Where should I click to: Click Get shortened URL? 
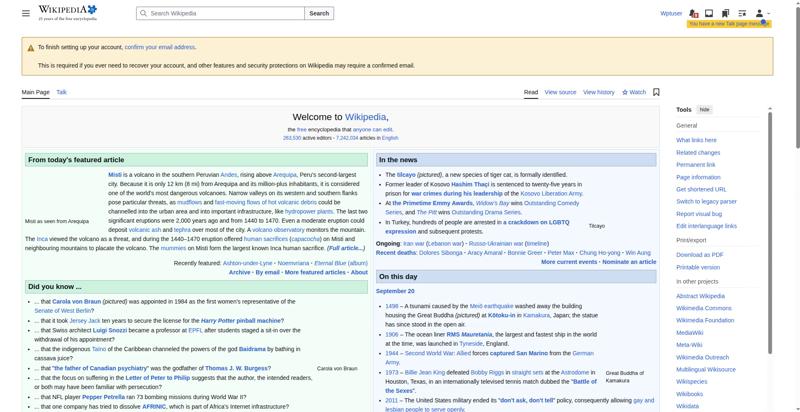coord(701,189)
